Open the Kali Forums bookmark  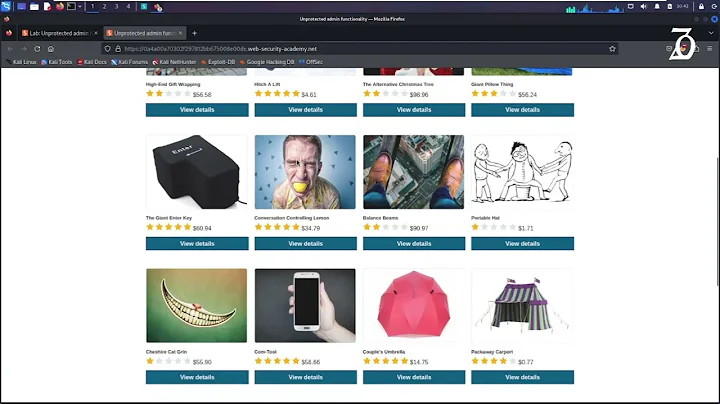(129, 62)
